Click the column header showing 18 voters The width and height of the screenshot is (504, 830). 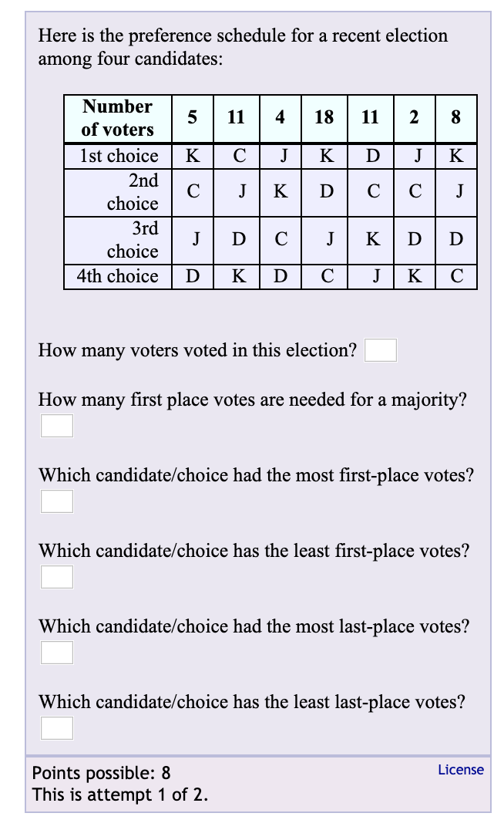point(324,117)
